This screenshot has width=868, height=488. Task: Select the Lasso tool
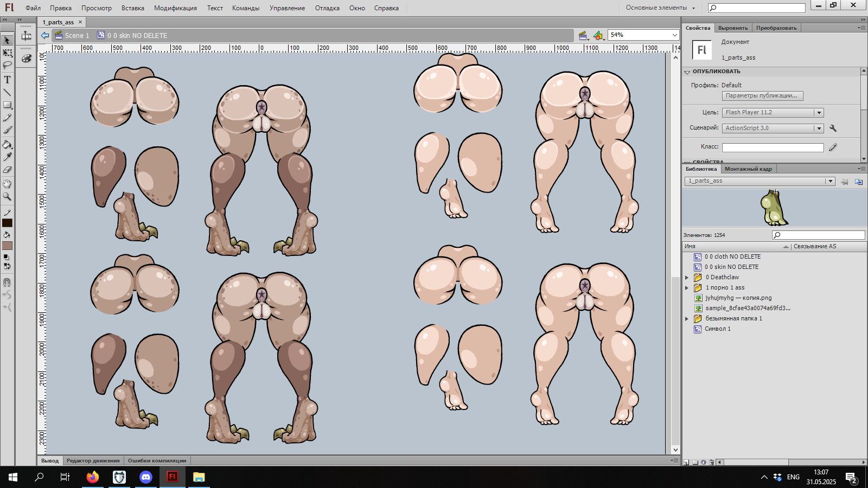click(7, 65)
